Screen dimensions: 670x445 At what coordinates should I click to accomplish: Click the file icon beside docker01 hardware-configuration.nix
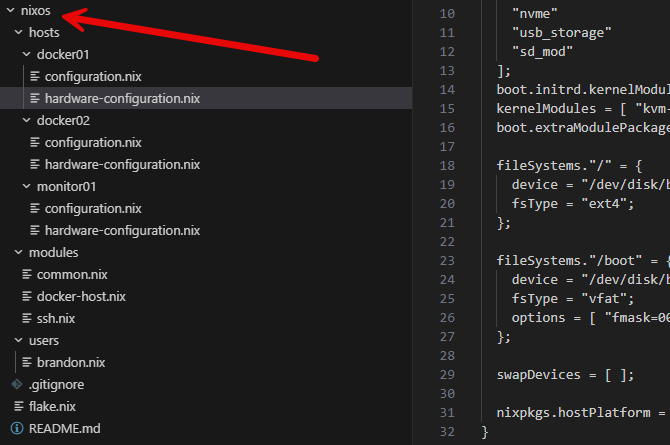35,98
